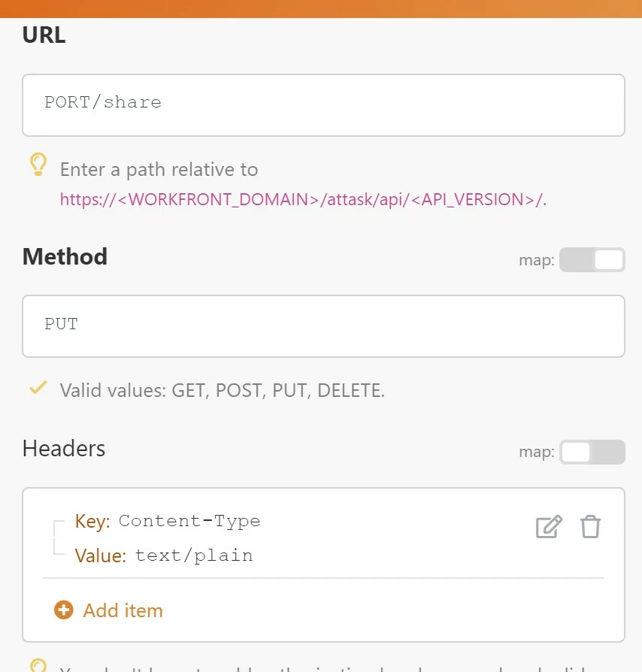Image resolution: width=642 pixels, height=672 pixels.
Task: Click the checkmark icon beside Valid values
Action: click(x=38, y=387)
